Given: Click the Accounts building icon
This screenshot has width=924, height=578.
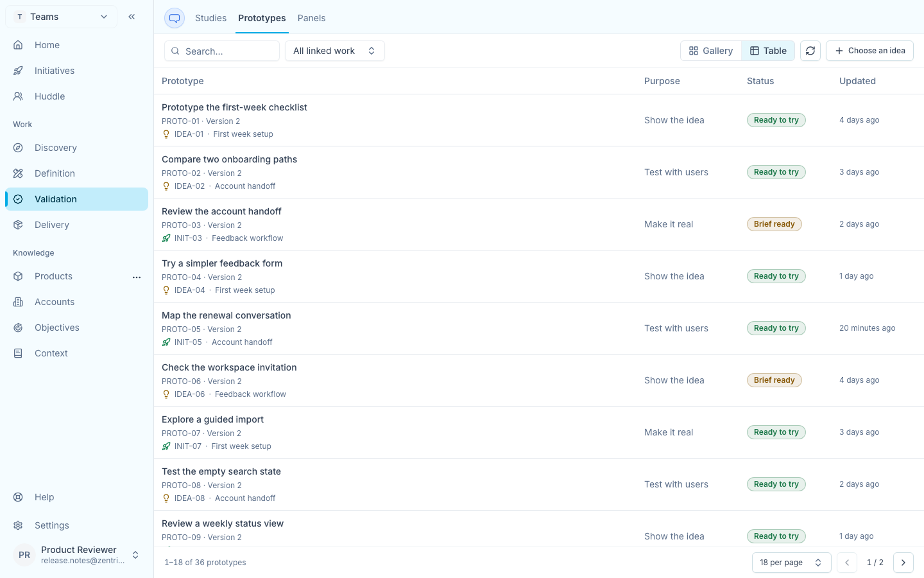Looking at the screenshot, I should [18, 302].
